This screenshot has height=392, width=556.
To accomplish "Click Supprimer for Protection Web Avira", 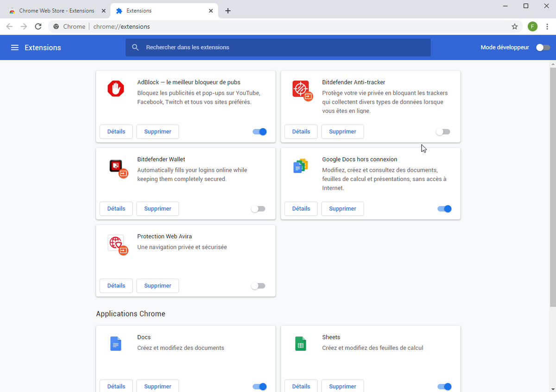I will tap(158, 286).
